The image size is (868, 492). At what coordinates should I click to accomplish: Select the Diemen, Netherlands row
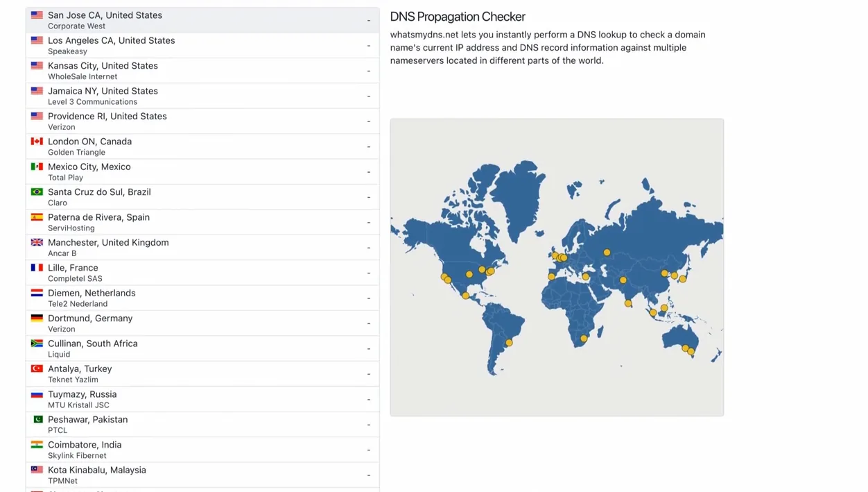202,298
